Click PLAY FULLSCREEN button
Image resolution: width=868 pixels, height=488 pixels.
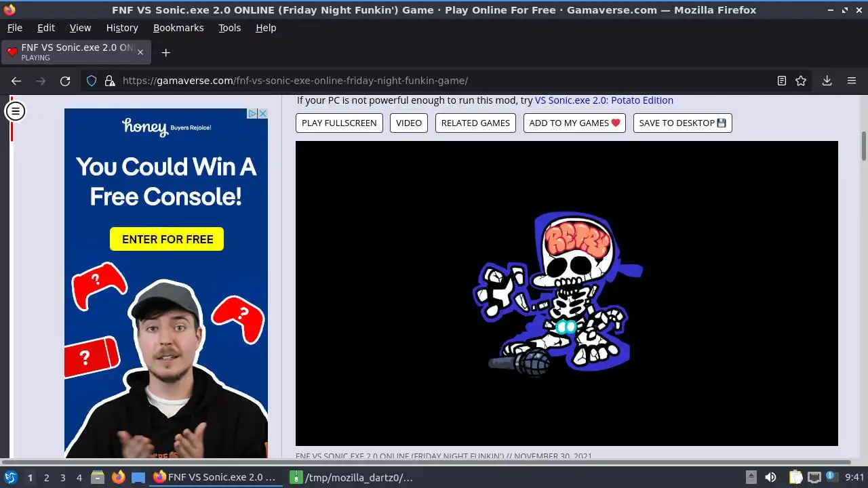click(339, 123)
